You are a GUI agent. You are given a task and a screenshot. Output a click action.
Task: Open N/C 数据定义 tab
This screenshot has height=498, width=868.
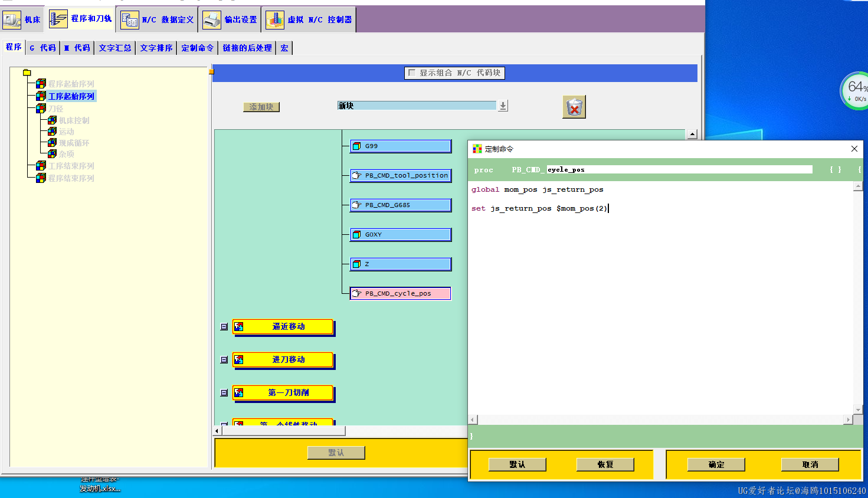click(x=158, y=19)
